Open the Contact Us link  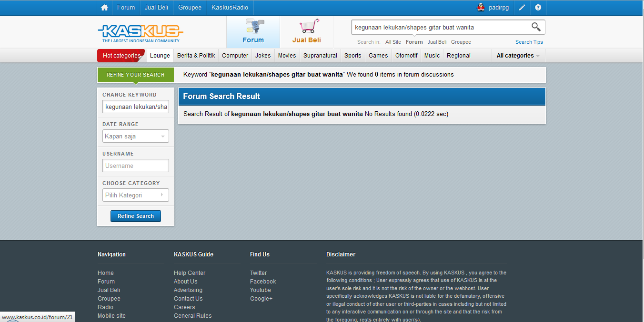pos(188,299)
